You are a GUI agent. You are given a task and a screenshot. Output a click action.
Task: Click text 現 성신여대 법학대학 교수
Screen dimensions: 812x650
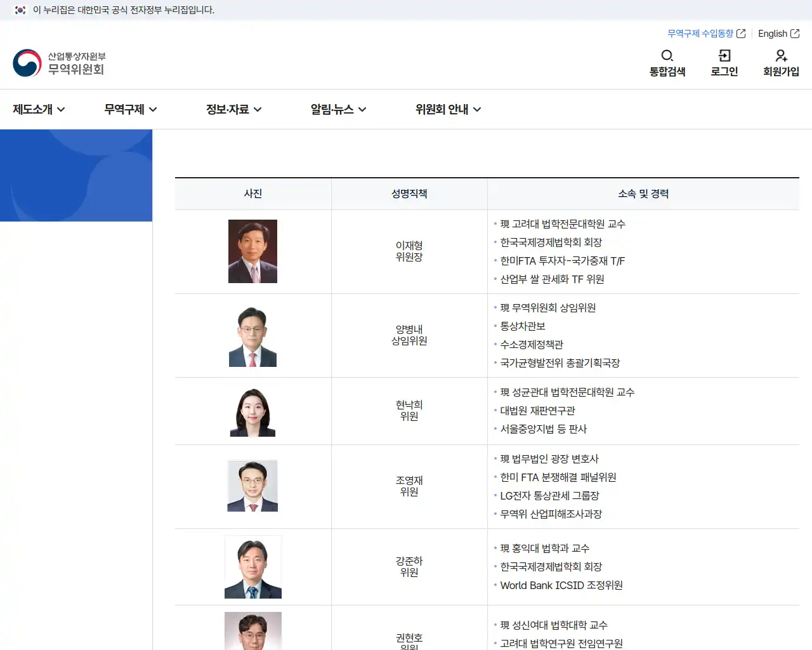click(554, 625)
